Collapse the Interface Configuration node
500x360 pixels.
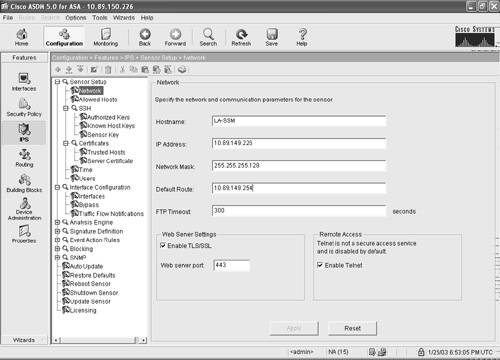pyautogui.click(x=57, y=187)
